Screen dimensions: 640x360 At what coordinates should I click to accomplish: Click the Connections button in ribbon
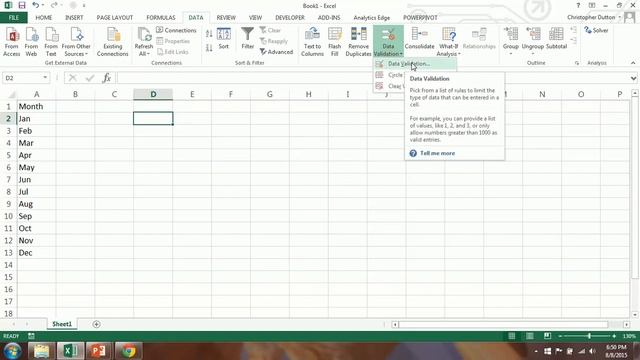pos(176,30)
